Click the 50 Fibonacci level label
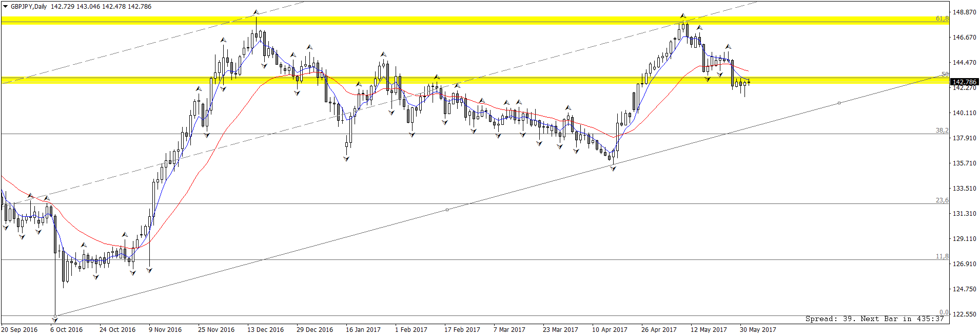Screen dimensions: 980x336 (945, 74)
